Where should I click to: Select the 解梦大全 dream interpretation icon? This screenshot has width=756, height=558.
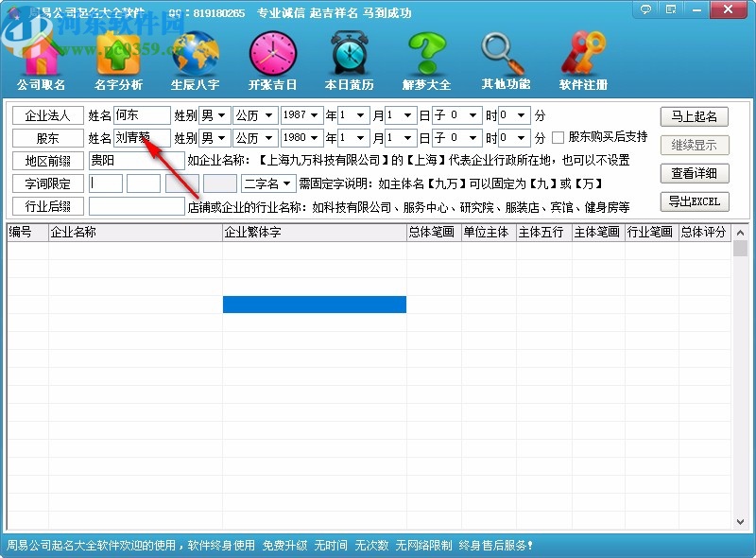click(427, 57)
